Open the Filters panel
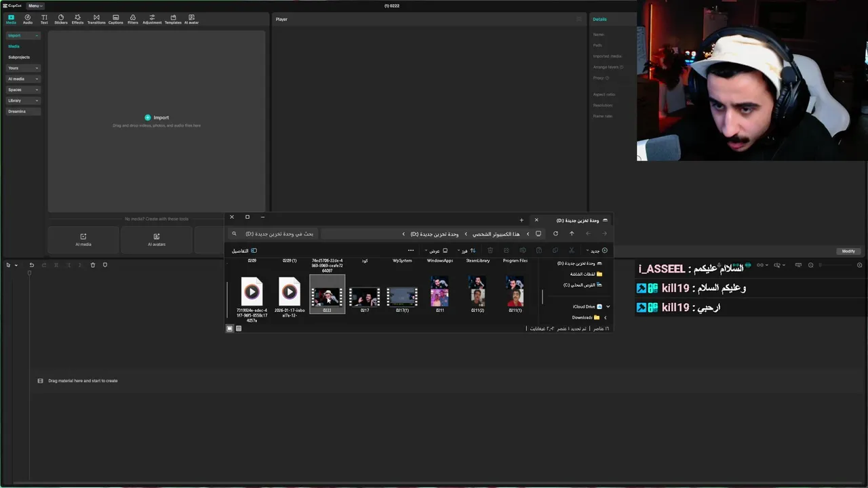This screenshot has width=868, height=488. tap(132, 19)
